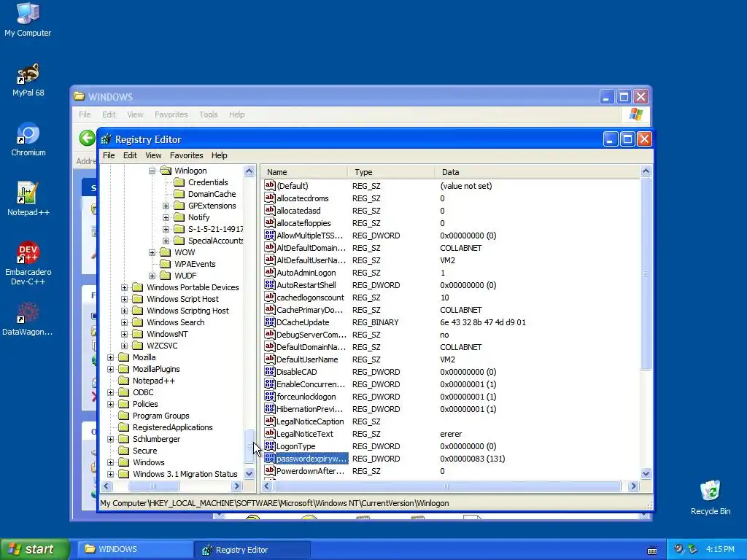This screenshot has width=747, height=560.
Task: Click the back arrow in the WINDOWS window
Action: 88,139
